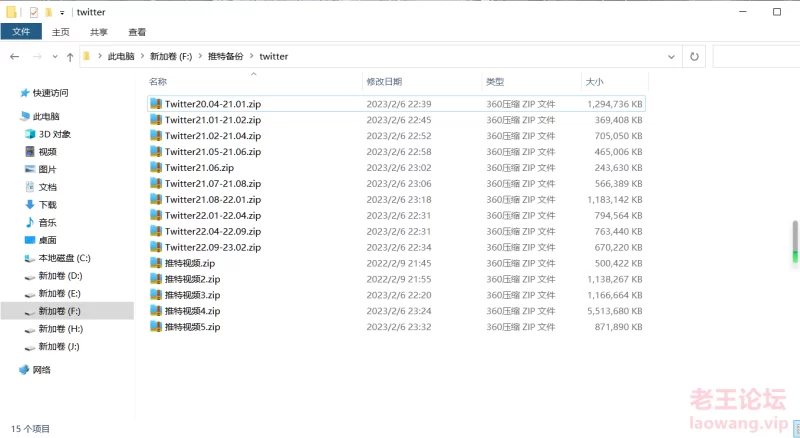Select 推特视频4.zip file icon
800x438 pixels.
[x=156, y=311]
